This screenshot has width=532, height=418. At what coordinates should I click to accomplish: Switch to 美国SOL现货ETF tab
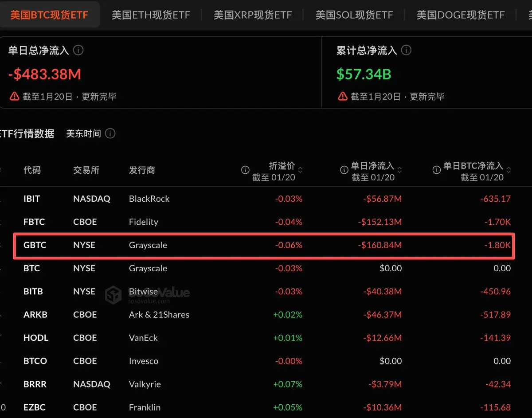[354, 15]
